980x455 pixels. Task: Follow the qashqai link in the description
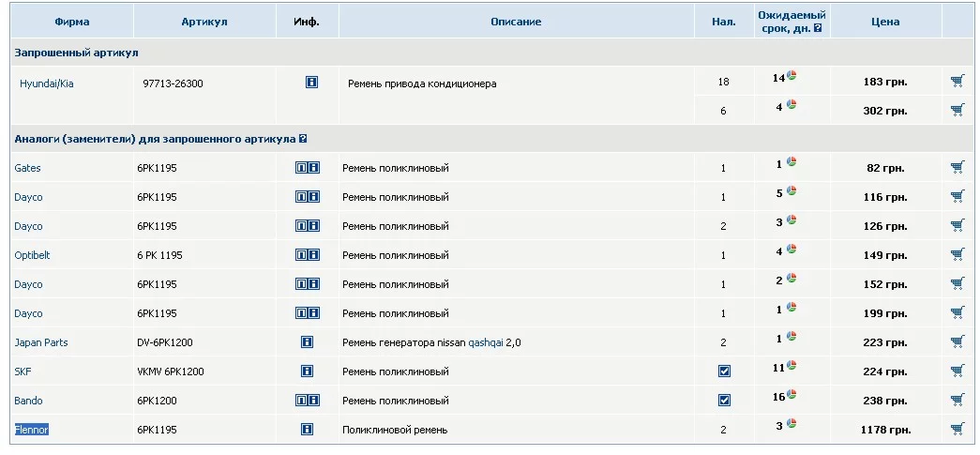click(x=486, y=342)
